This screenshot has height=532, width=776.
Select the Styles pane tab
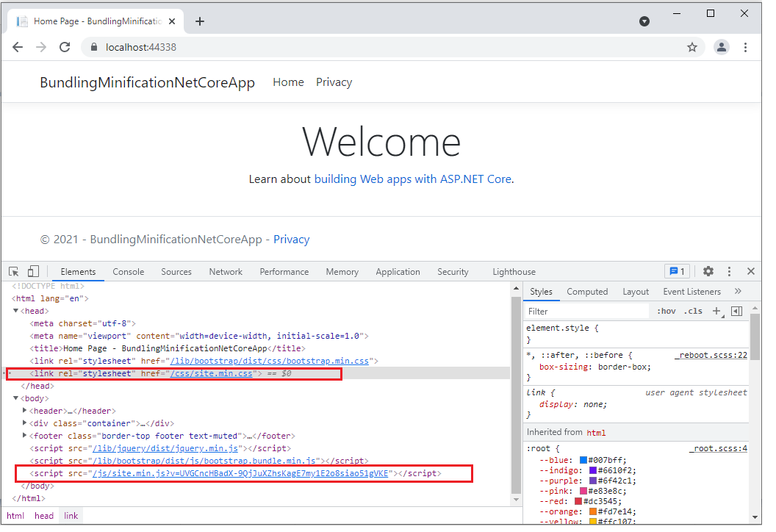(541, 292)
